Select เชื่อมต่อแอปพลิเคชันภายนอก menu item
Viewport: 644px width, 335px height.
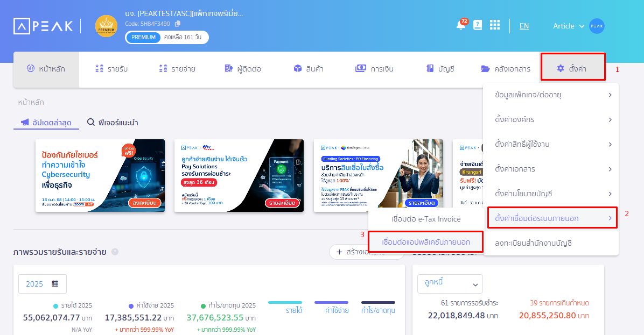(425, 242)
